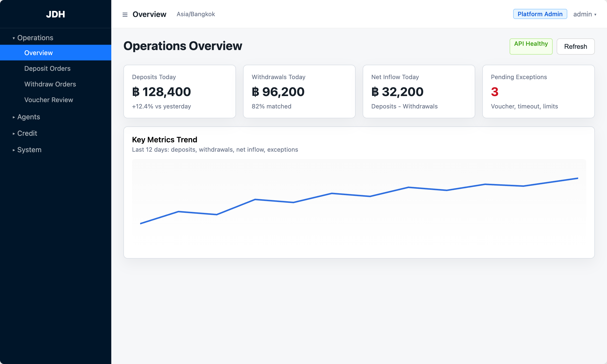This screenshot has width=607, height=364.
Task: Click the Deposits - Withdrawals caption
Action: tap(404, 106)
